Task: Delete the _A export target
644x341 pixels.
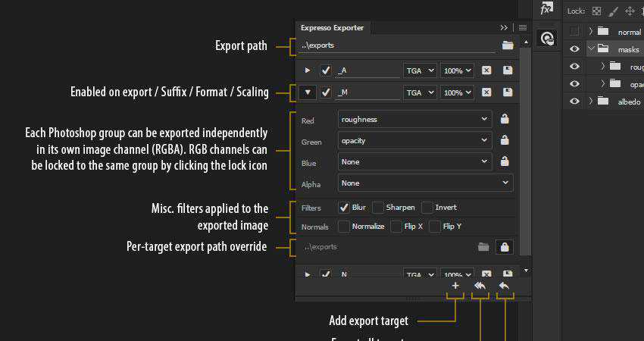Action: pyautogui.click(x=486, y=70)
